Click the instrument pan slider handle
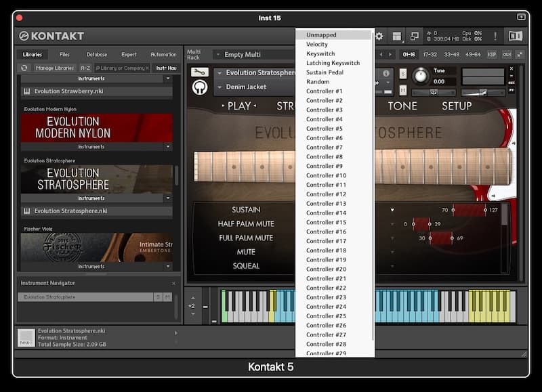542x392 pixels. (x=434, y=93)
